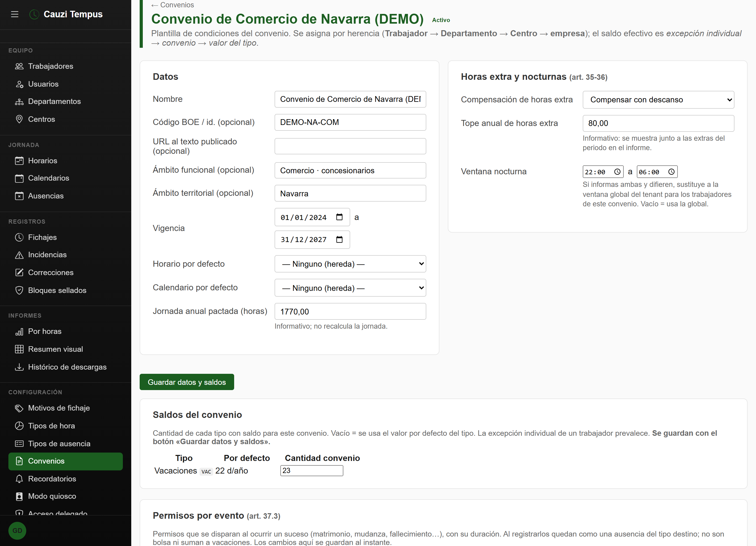The height and width of the screenshot is (546, 756).
Task: Click the '22 d/año' default value
Action: [x=232, y=471]
